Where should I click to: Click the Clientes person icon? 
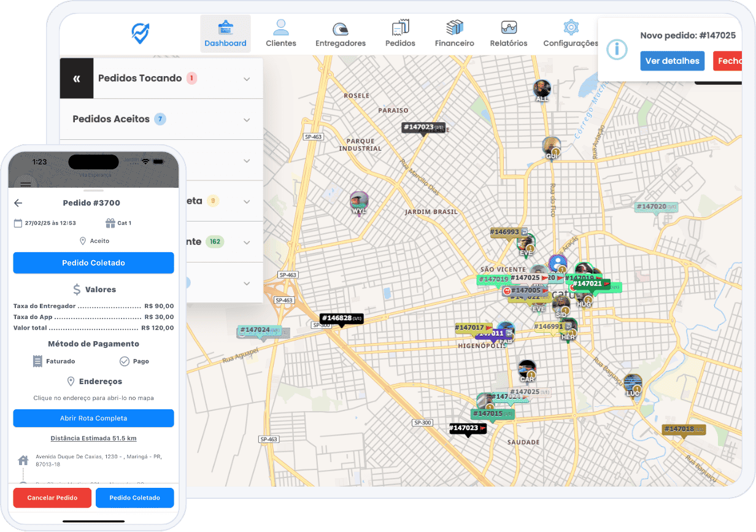click(x=281, y=27)
